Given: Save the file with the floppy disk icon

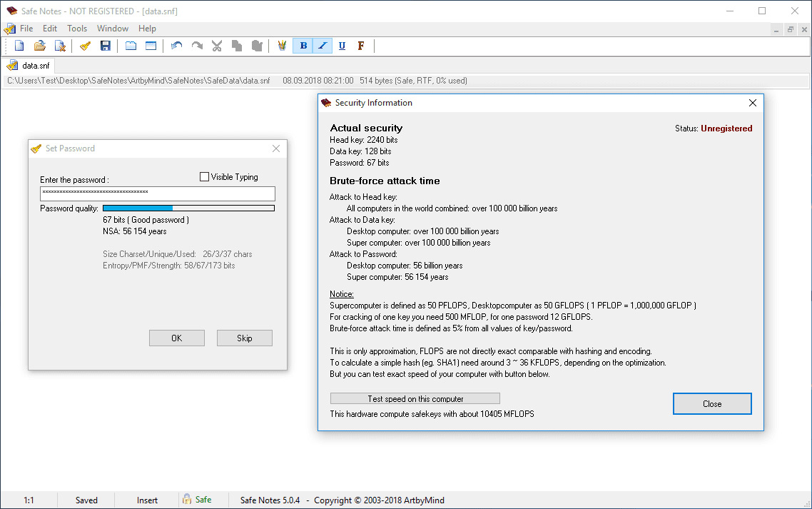Looking at the screenshot, I should (105, 46).
